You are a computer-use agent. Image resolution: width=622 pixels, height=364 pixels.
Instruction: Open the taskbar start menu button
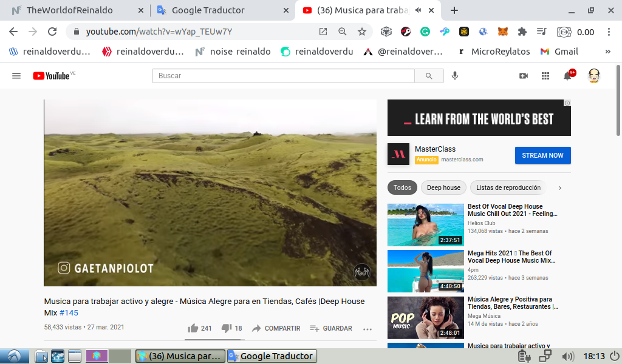pos(15,357)
